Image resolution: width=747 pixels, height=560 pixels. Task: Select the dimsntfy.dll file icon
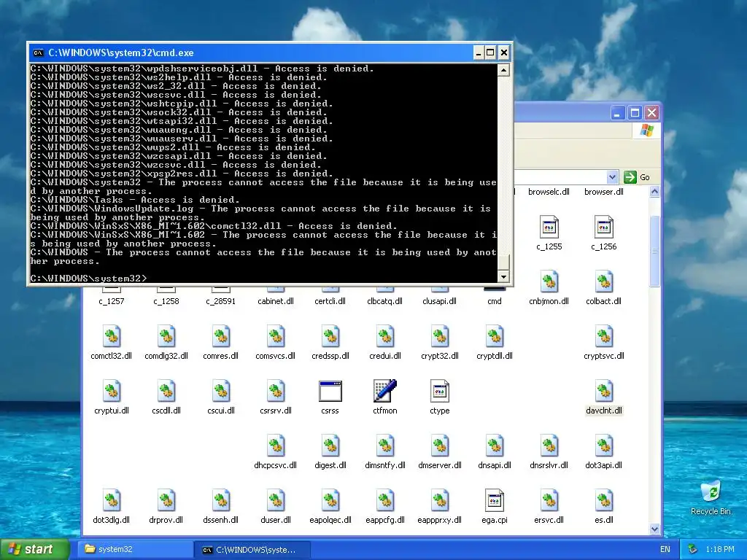pos(385,446)
